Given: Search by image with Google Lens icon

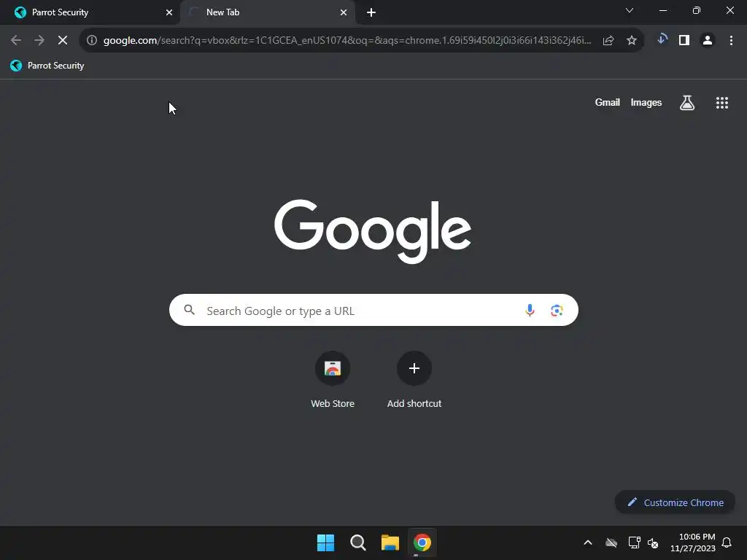Looking at the screenshot, I should pos(557,311).
